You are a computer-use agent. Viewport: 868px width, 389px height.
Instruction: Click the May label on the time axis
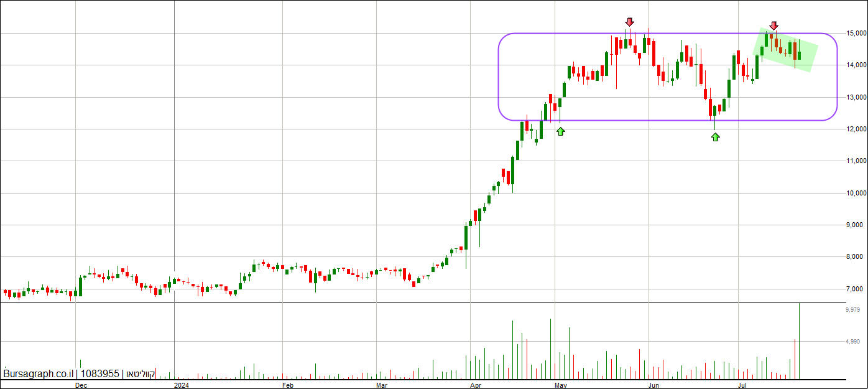(x=561, y=385)
